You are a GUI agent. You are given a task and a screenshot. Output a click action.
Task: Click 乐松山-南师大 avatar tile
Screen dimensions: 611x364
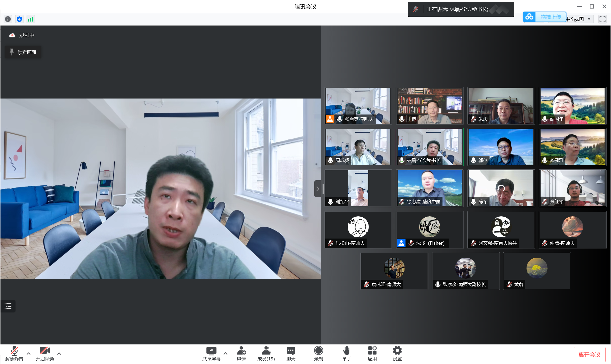(x=358, y=230)
